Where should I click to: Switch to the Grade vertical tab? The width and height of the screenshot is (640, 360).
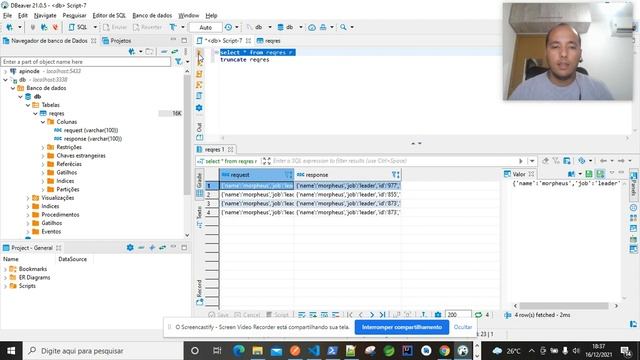coord(199,184)
